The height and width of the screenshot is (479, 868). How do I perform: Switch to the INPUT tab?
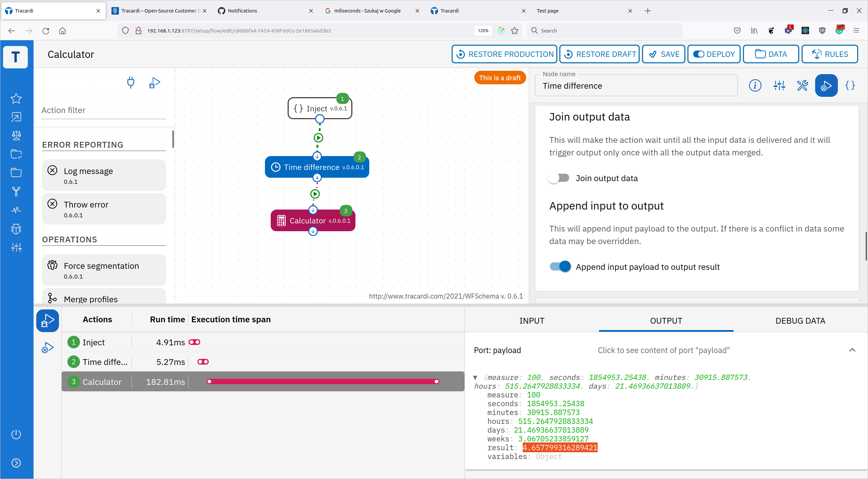pyautogui.click(x=531, y=321)
